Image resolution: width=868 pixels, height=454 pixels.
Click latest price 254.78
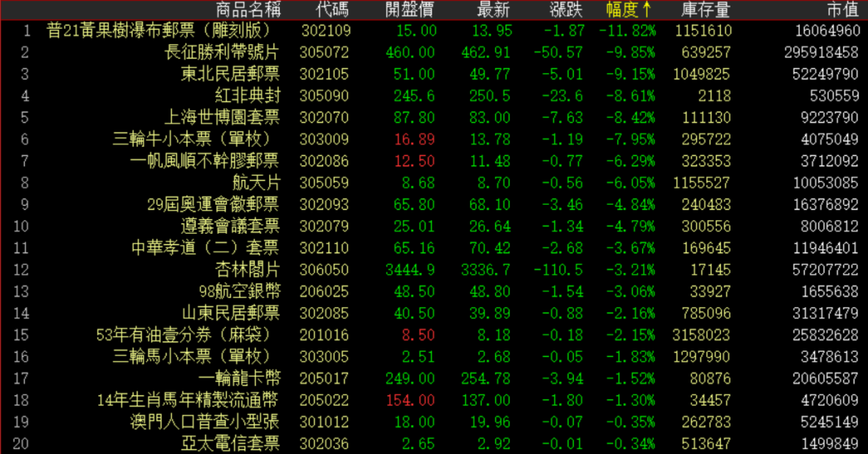(486, 378)
